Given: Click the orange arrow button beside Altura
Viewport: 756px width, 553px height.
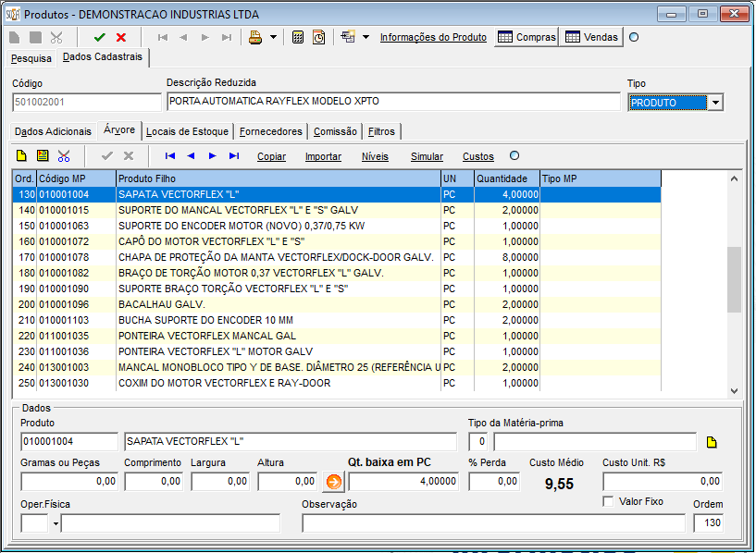Looking at the screenshot, I should (334, 481).
